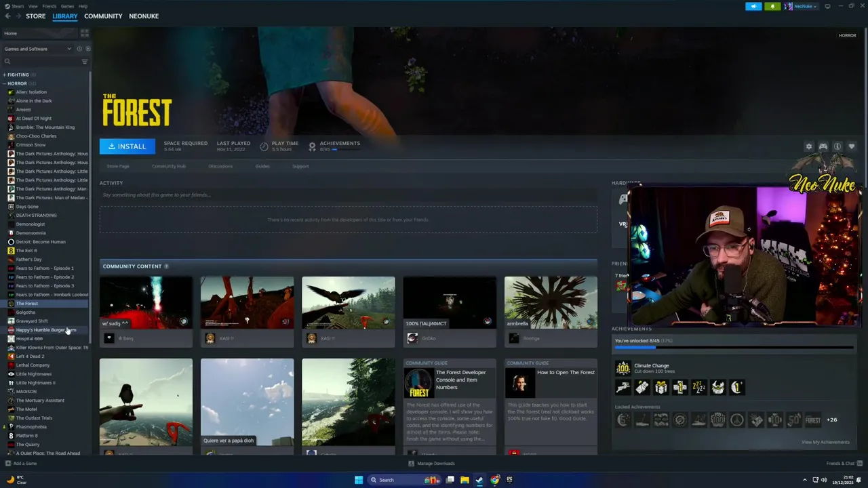The width and height of the screenshot is (868, 488).
Task: Open The Forest settings gear icon
Action: coord(808,146)
